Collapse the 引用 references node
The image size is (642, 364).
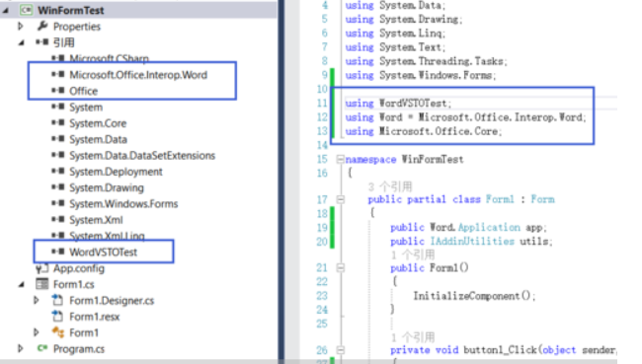click(x=22, y=42)
